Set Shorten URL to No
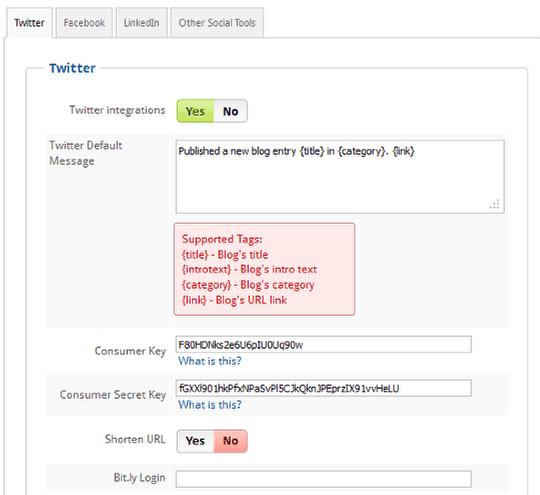The image size is (540, 495). point(230,441)
